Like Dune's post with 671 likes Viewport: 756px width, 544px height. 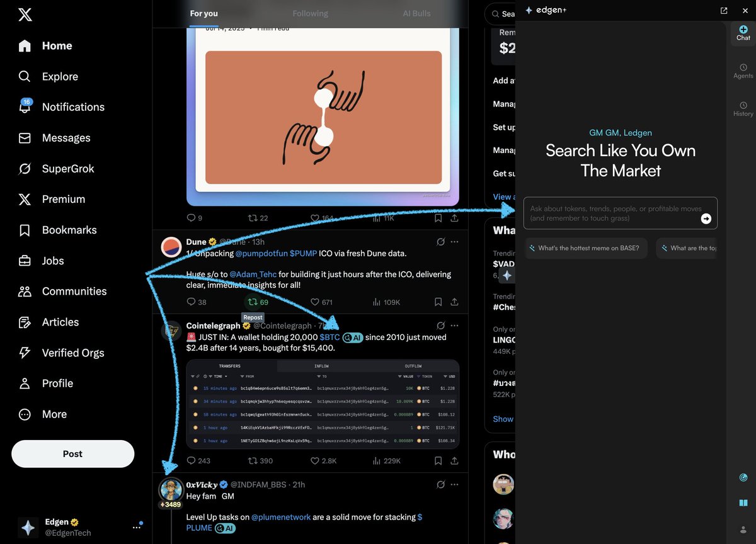[321, 302]
